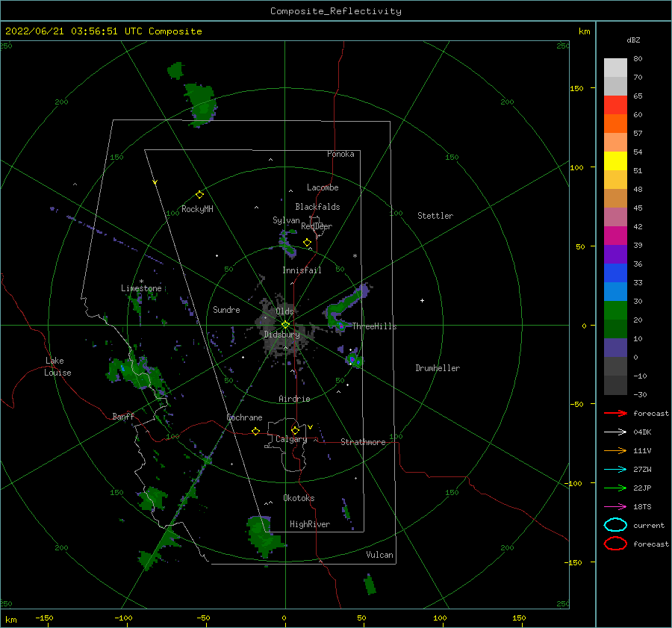This screenshot has width=672, height=628.
Task: Click the Airdrie city label
Action: [294, 399]
